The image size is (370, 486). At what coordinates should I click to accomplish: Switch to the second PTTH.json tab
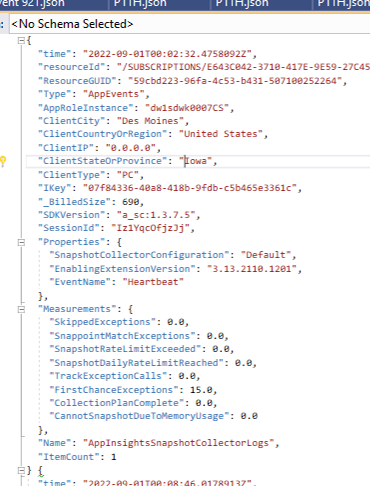point(242,4)
